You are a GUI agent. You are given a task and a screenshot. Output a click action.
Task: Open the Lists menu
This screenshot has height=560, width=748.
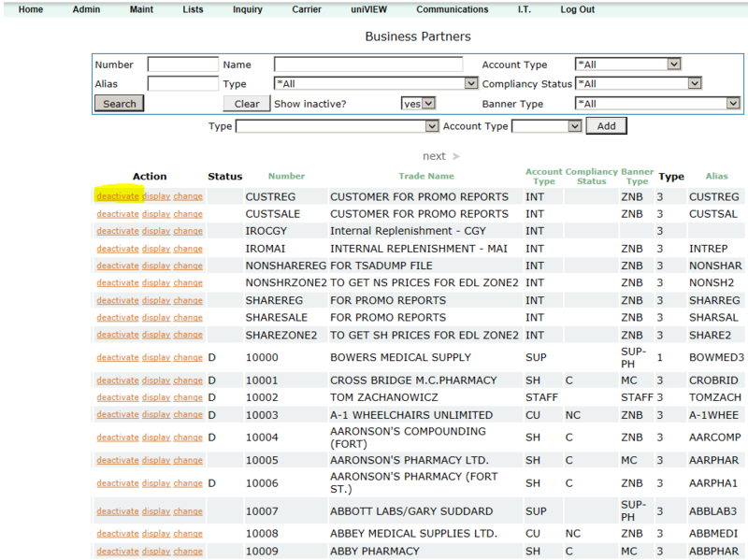tap(193, 9)
